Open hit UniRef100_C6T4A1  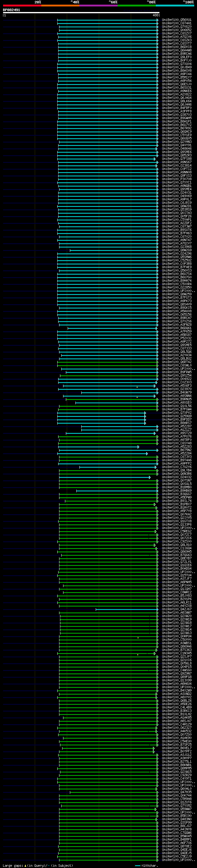point(176,23)
